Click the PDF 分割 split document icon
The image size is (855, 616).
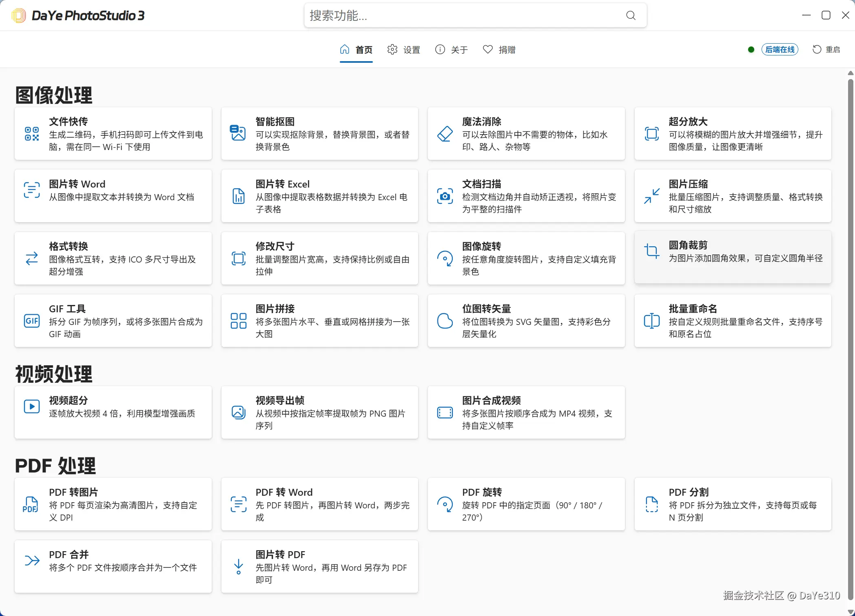pos(651,504)
